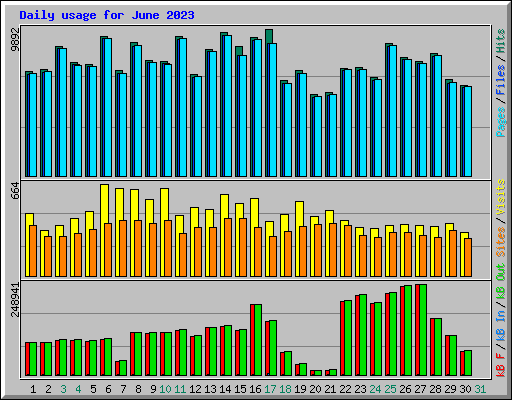
Task: Click the orange sites bar for day 1
Action: click(33, 251)
